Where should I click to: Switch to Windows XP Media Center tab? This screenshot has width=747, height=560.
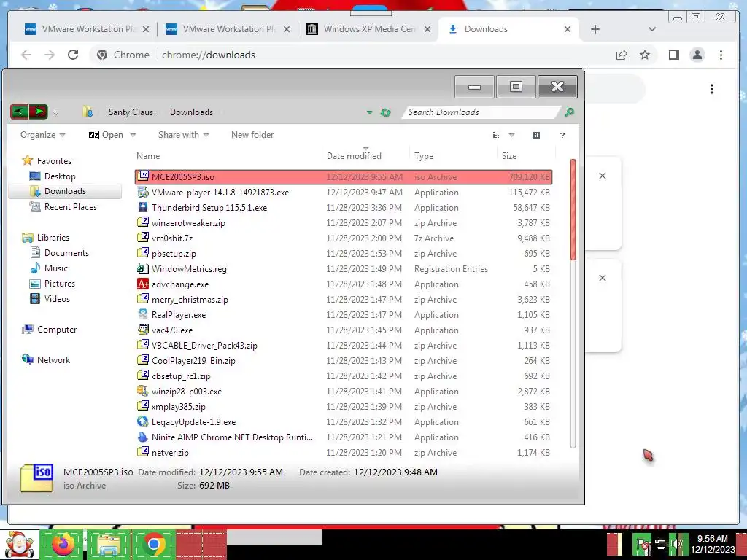(368, 29)
